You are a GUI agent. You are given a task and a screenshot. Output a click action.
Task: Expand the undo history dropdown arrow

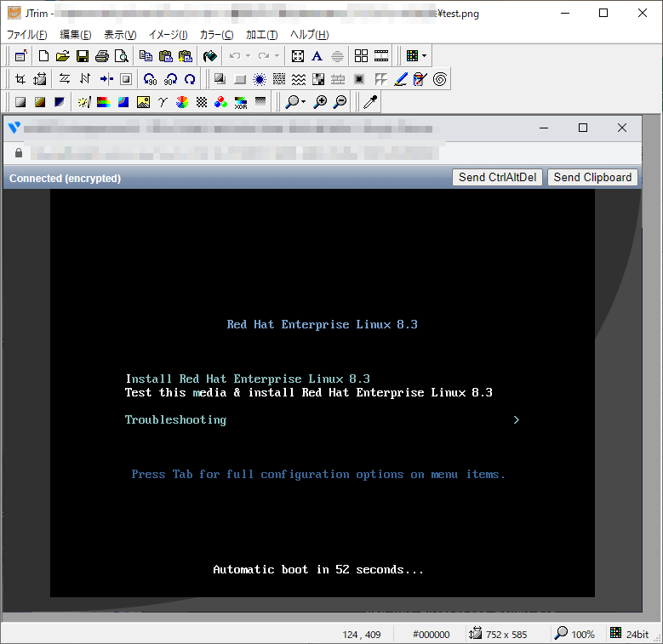pyautogui.click(x=249, y=56)
